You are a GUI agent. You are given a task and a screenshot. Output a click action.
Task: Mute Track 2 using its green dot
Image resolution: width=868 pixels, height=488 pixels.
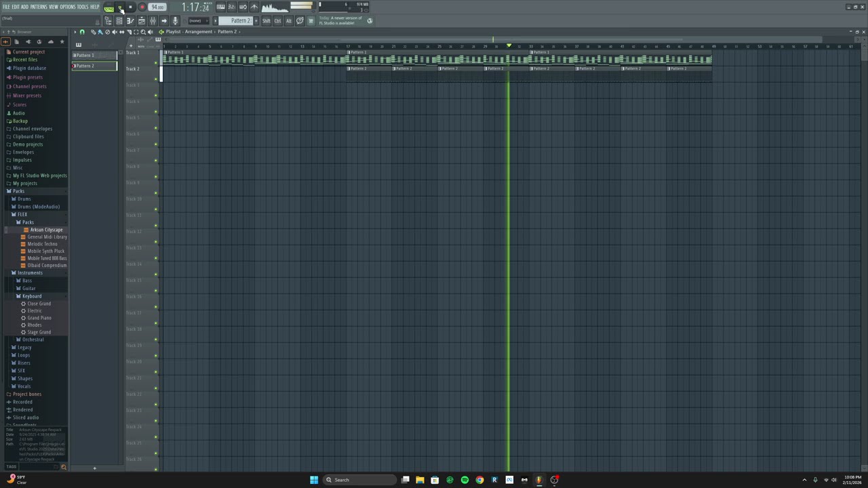(x=156, y=79)
